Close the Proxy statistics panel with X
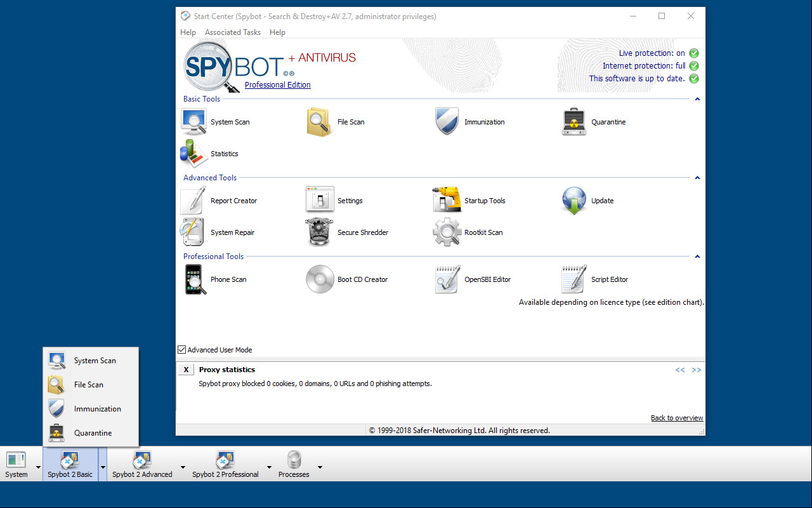 point(186,370)
